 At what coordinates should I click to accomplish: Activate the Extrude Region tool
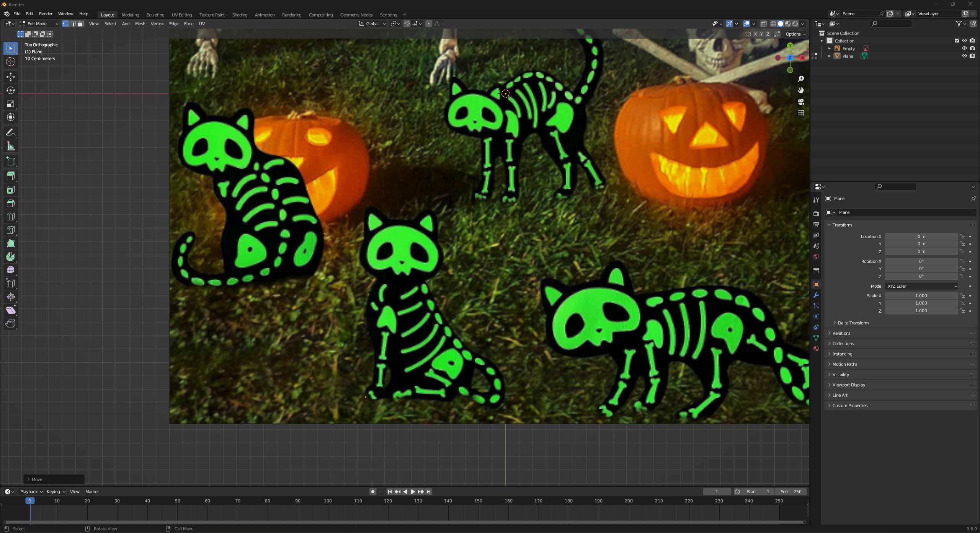11,176
